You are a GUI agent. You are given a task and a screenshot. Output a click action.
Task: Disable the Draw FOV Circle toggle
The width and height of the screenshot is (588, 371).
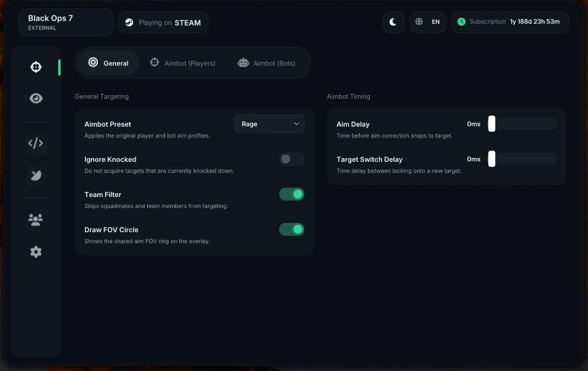(291, 230)
